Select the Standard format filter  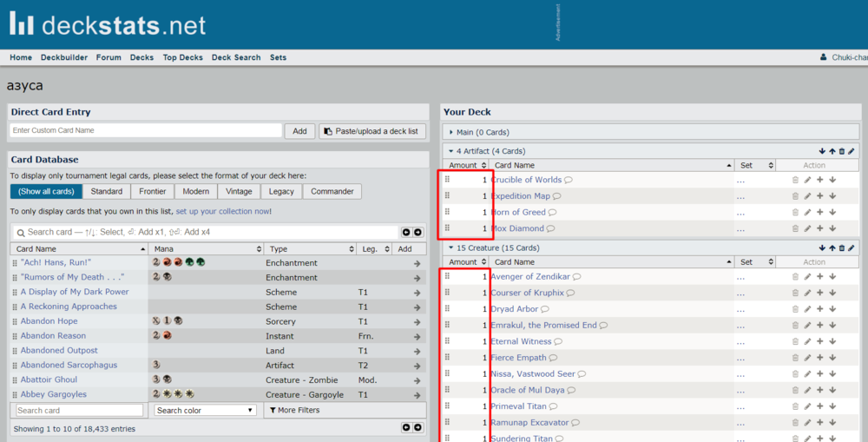(107, 191)
